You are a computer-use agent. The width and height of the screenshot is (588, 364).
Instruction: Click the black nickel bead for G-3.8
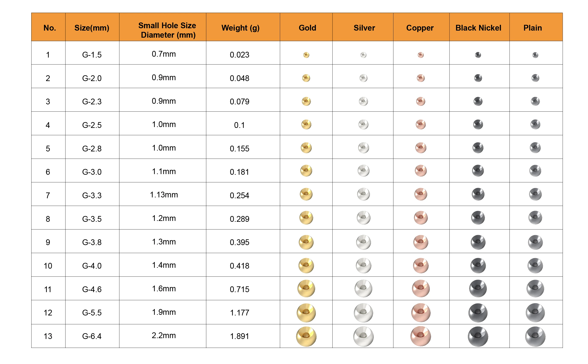click(x=478, y=242)
